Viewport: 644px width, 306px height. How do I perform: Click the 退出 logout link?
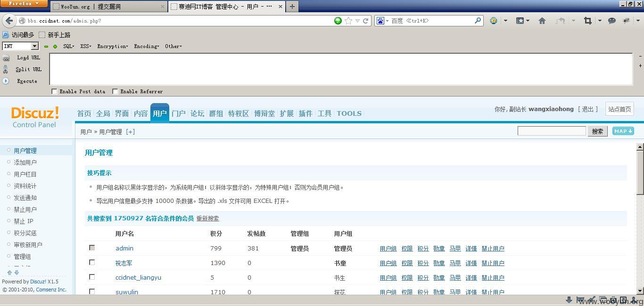click(x=587, y=109)
